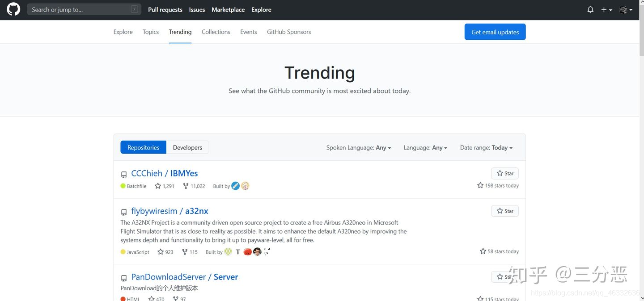Focus the Search or jump to field

pyautogui.click(x=84, y=9)
